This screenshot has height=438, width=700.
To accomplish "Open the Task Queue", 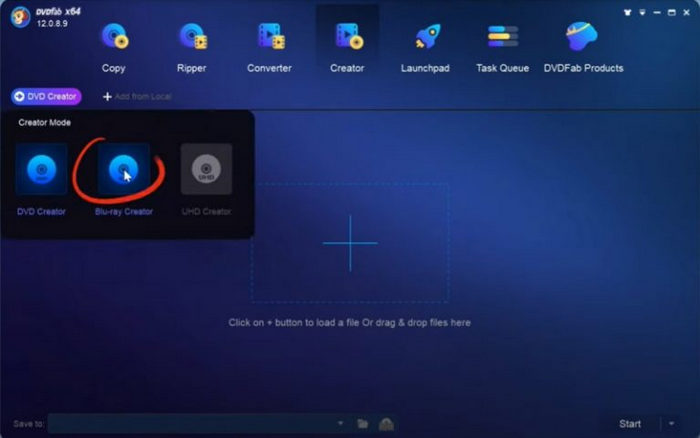I will [x=503, y=48].
